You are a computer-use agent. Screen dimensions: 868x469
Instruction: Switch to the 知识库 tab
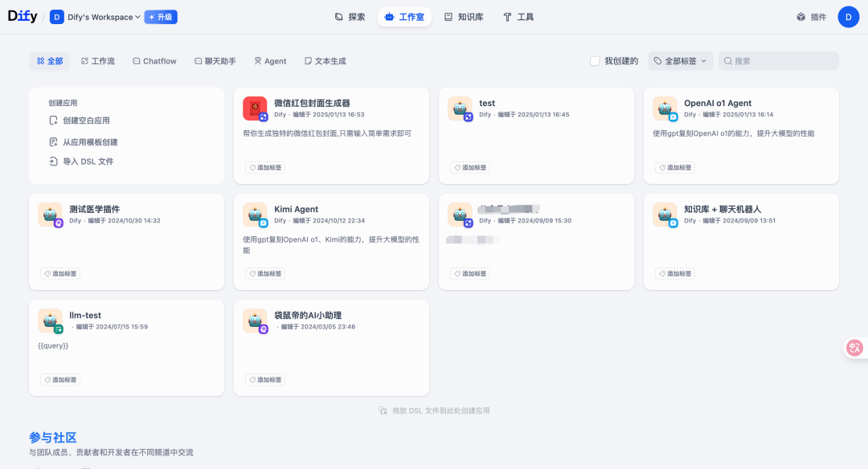464,17
